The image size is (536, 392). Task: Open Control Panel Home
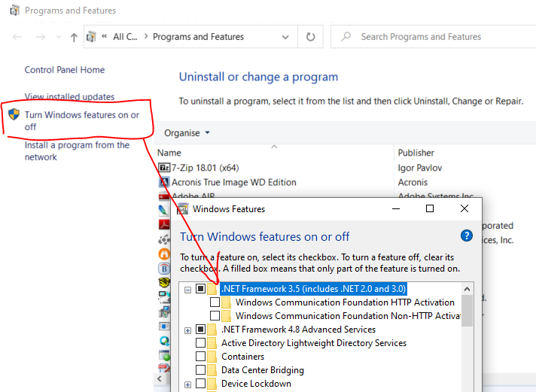click(65, 70)
